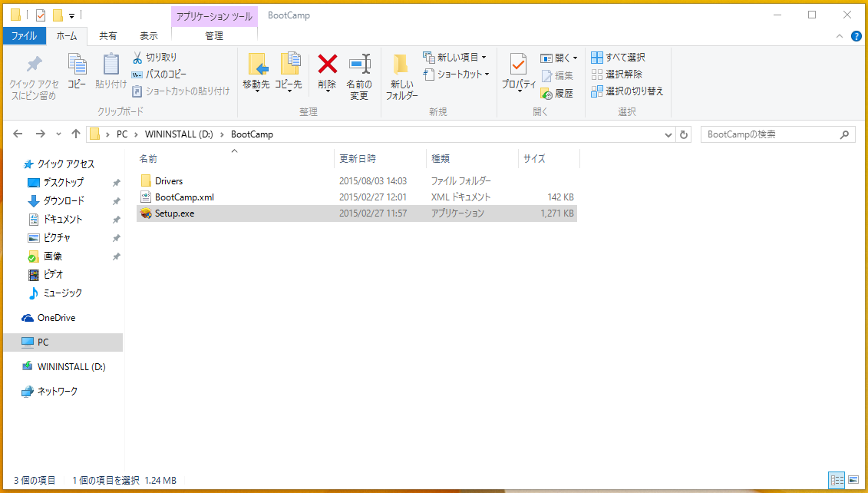Switch to Details view icon in status bar

point(837,480)
